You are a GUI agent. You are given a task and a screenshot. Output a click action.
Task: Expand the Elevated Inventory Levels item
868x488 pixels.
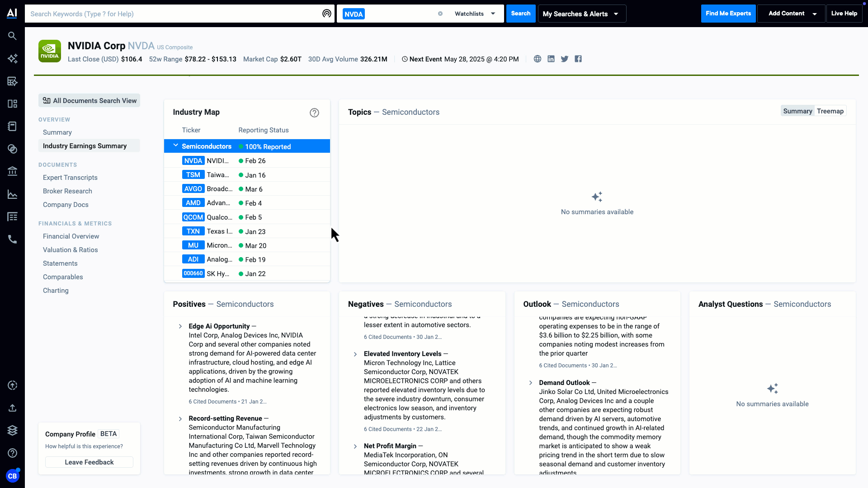(x=355, y=354)
